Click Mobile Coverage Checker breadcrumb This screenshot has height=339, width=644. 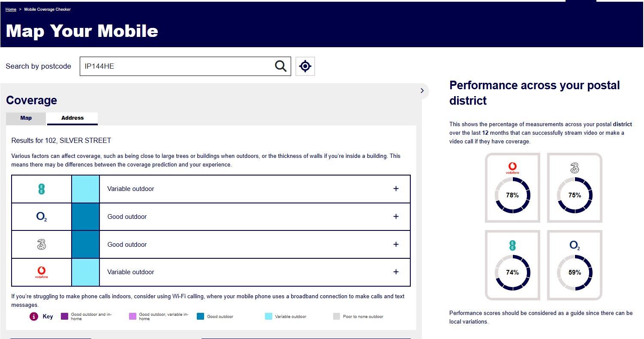coord(47,9)
